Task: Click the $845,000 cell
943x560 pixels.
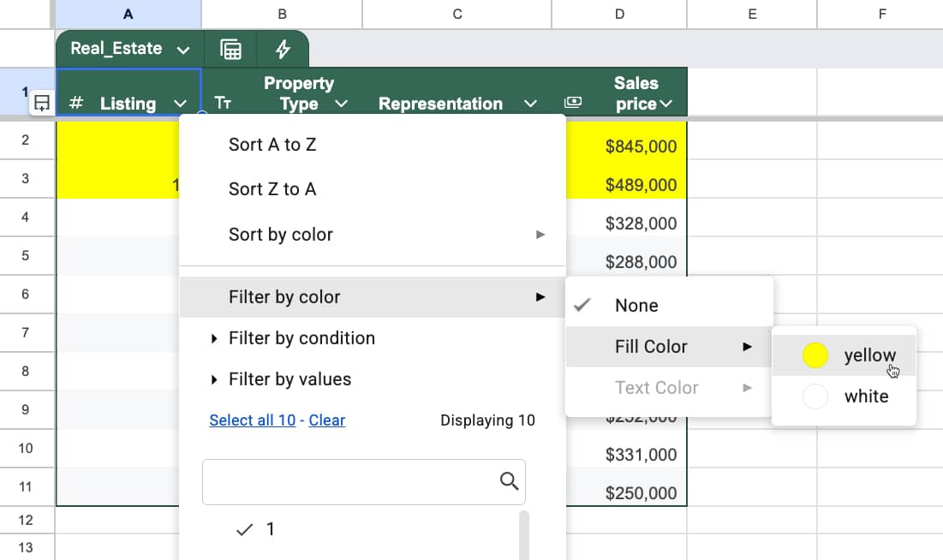Action: click(x=627, y=140)
